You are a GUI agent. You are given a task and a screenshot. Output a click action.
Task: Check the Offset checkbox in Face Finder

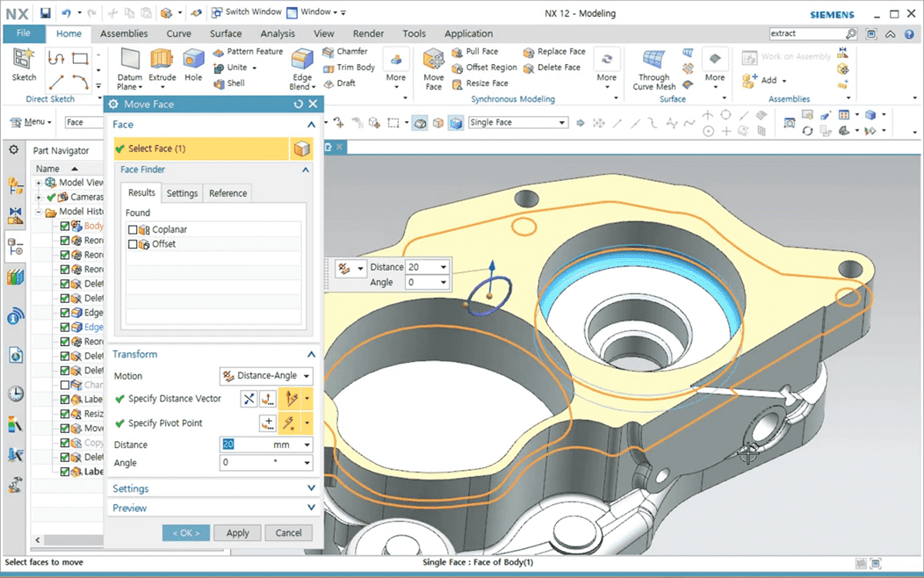133,244
